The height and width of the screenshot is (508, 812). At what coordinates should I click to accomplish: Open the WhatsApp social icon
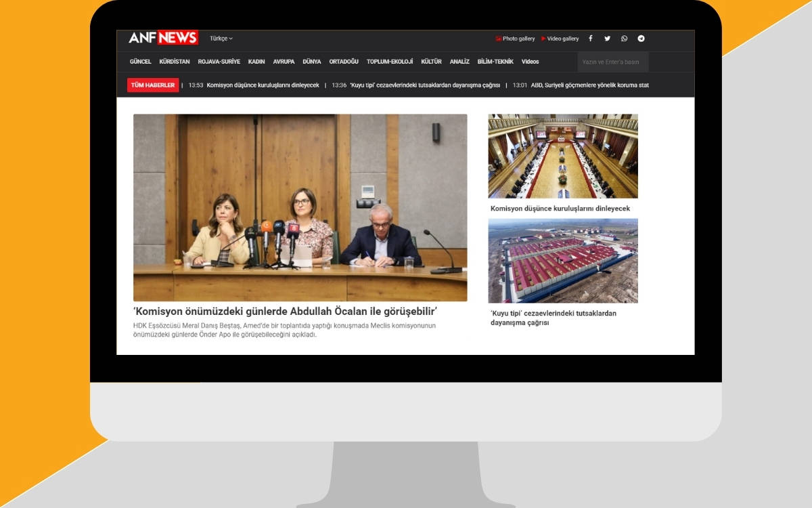(x=624, y=39)
